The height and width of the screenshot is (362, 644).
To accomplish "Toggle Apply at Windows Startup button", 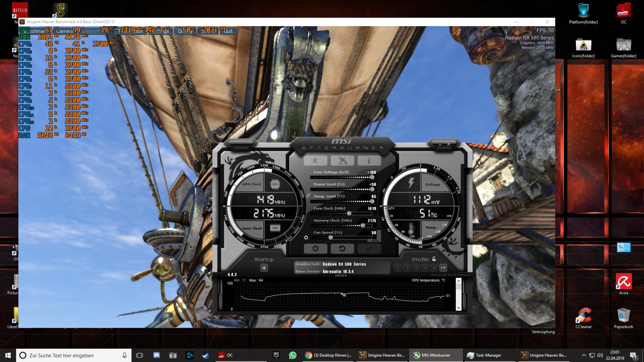I will point(264,268).
